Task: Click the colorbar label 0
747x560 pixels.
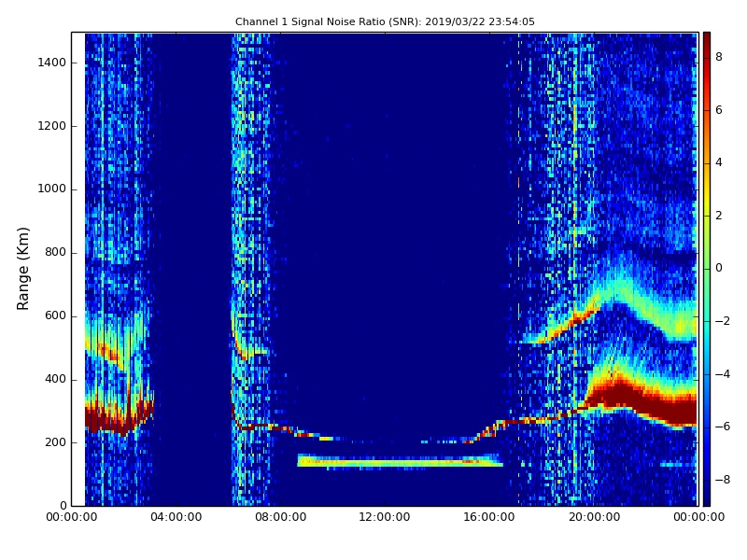Action: tap(719, 268)
